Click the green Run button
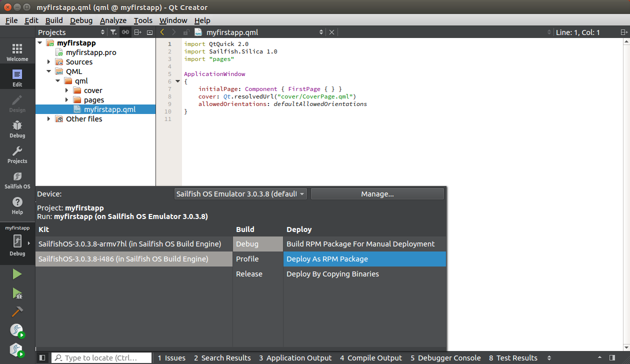 click(x=17, y=274)
